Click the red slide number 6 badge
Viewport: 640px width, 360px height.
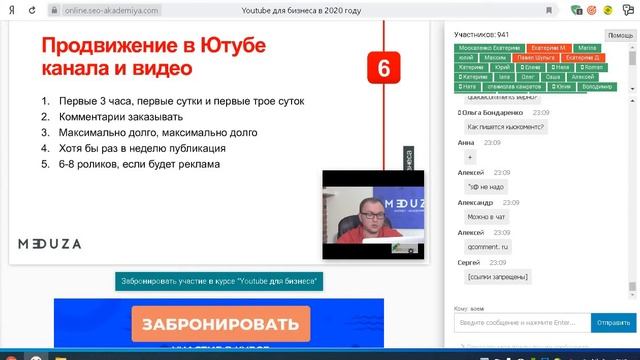click(x=384, y=67)
